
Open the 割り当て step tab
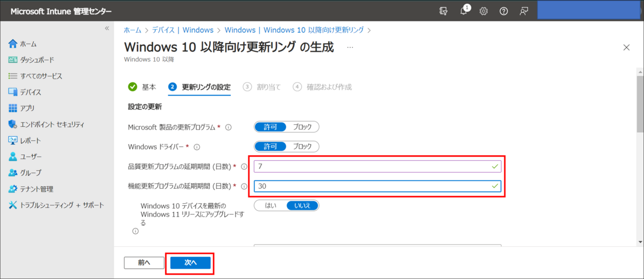coord(261,87)
